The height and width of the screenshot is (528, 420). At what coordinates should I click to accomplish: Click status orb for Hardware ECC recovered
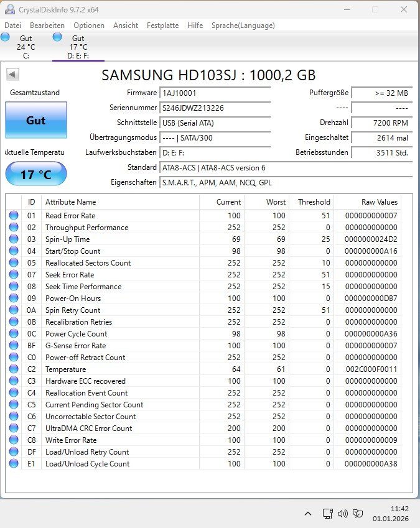coord(14,381)
